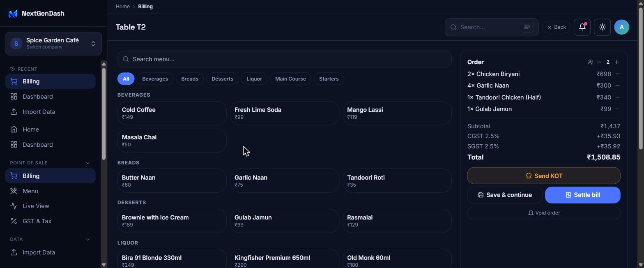
Task: Click the Search menu input
Action: click(284, 59)
